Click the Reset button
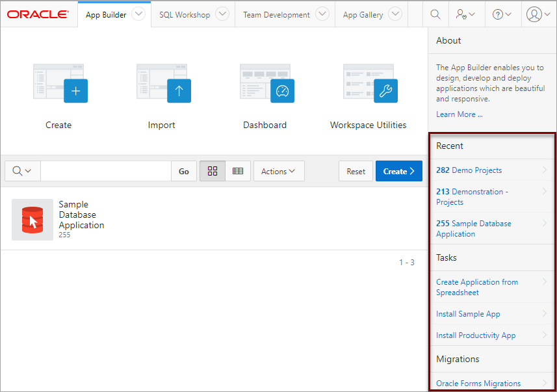This screenshot has width=557, height=392. [x=356, y=171]
